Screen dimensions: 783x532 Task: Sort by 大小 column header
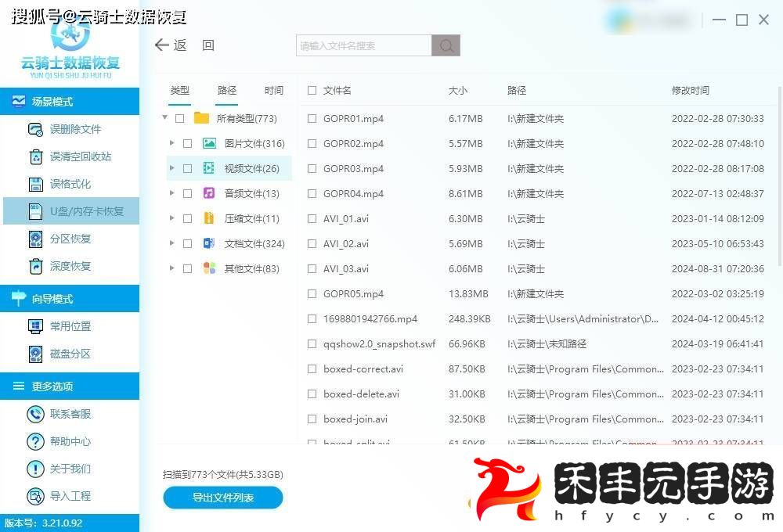pos(457,90)
